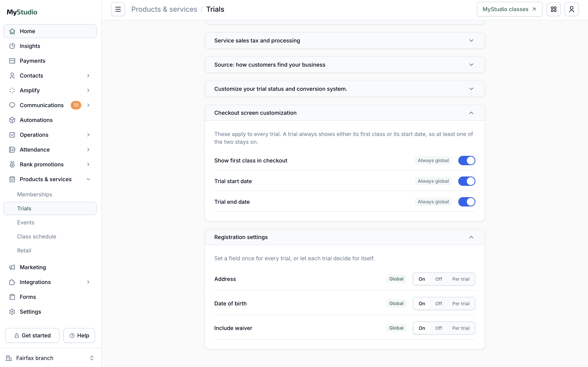Toggle the Trial start date switch
Viewport: 588px width, 367px height.
(x=466, y=181)
